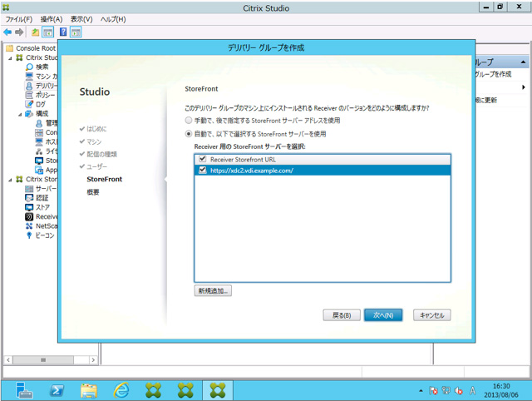The width and height of the screenshot is (532, 401).
Task: Toggle the Receiver Storefront URL header checkbox
Action: 203,159
